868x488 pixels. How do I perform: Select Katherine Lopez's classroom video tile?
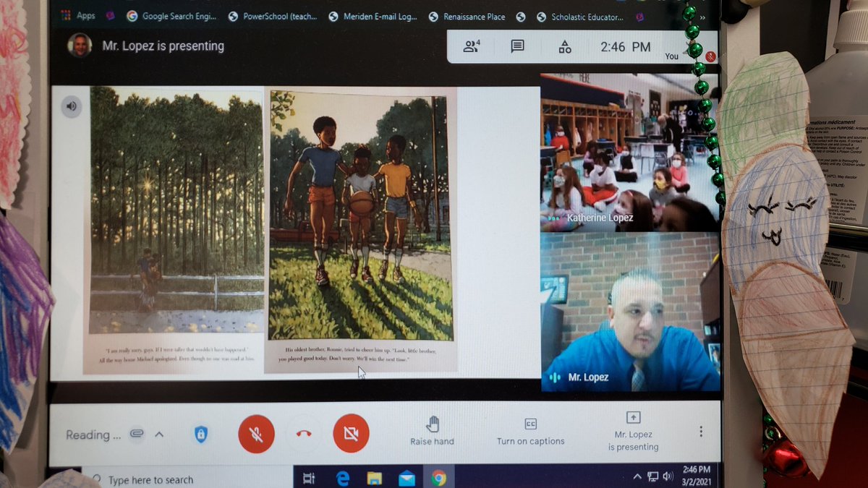629,152
